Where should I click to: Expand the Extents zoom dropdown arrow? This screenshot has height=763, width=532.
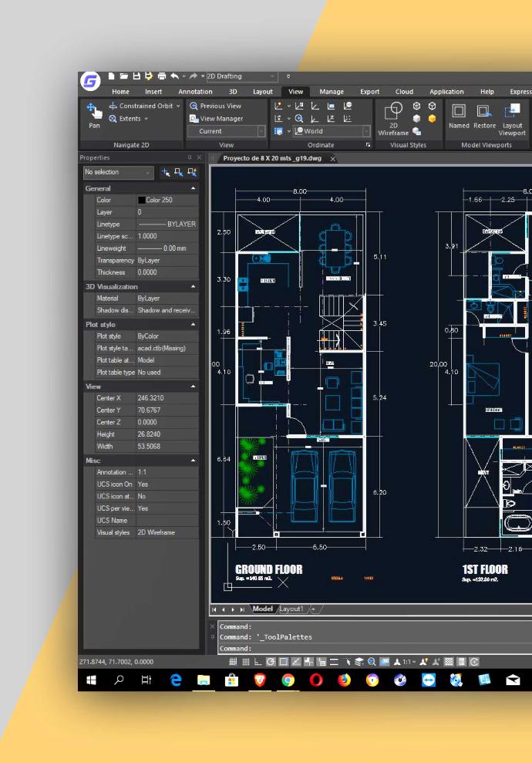[x=146, y=119]
